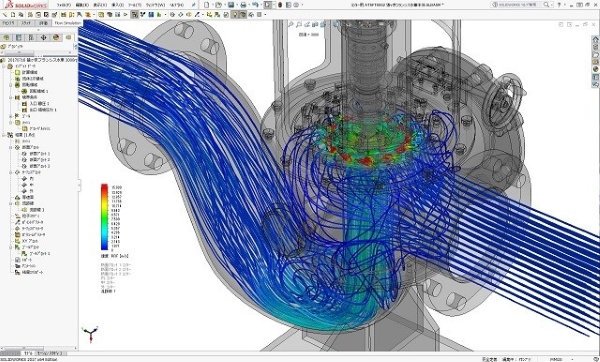Click the SolidWorks logo at the top left
The width and height of the screenshot is (600, 362).
pos(26,5)
